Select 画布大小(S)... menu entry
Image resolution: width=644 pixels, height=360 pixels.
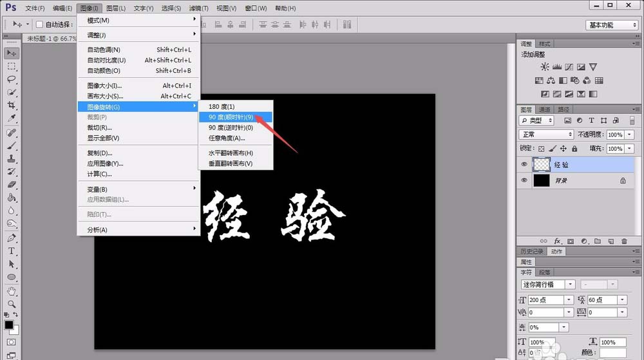click(x=139, y=96)
